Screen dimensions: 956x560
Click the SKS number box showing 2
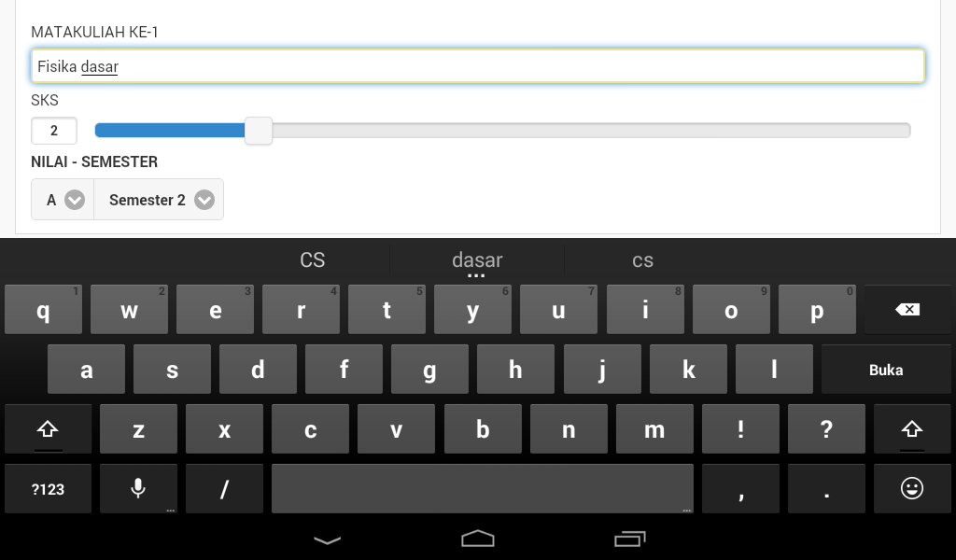54,131
